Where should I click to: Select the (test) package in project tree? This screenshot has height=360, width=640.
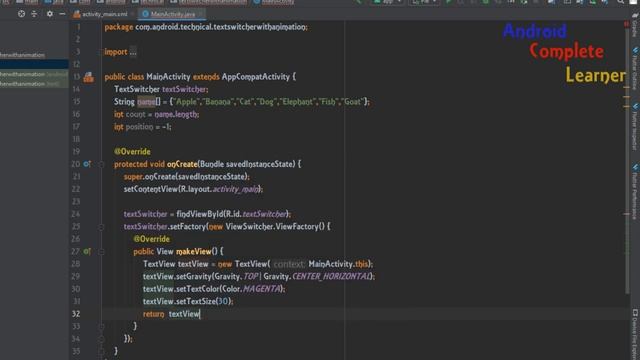(34, 84)
